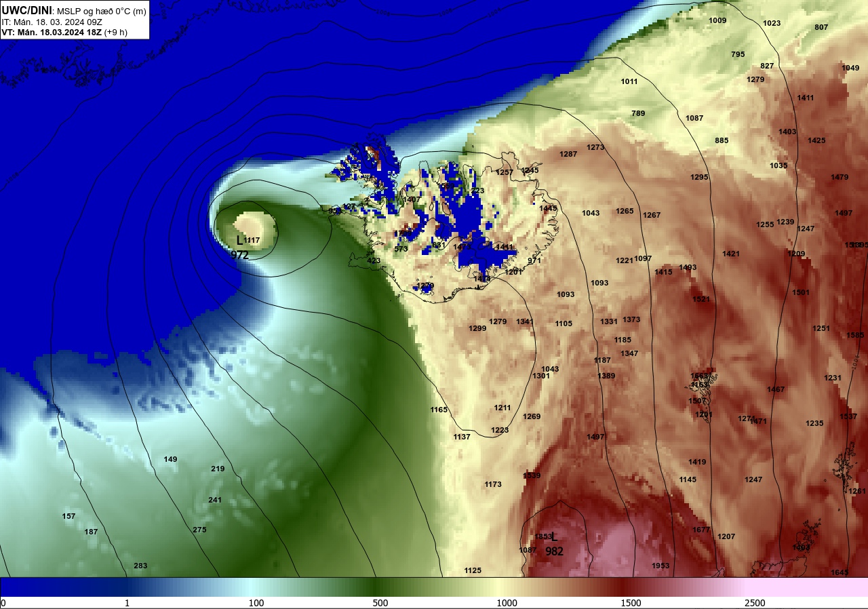The image size is (868, 609).
Task: Click the map value 1269
Action: [532, 416]
